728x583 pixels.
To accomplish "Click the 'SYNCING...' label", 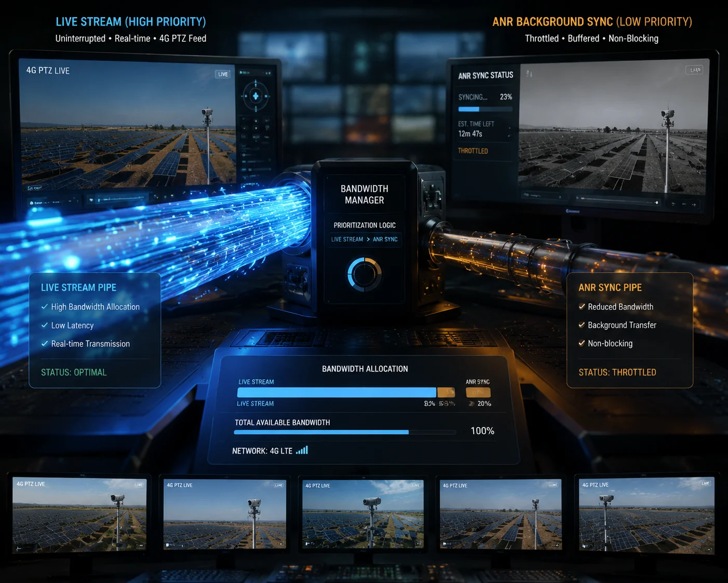I will pyautogui.click(x=473, y=97).
